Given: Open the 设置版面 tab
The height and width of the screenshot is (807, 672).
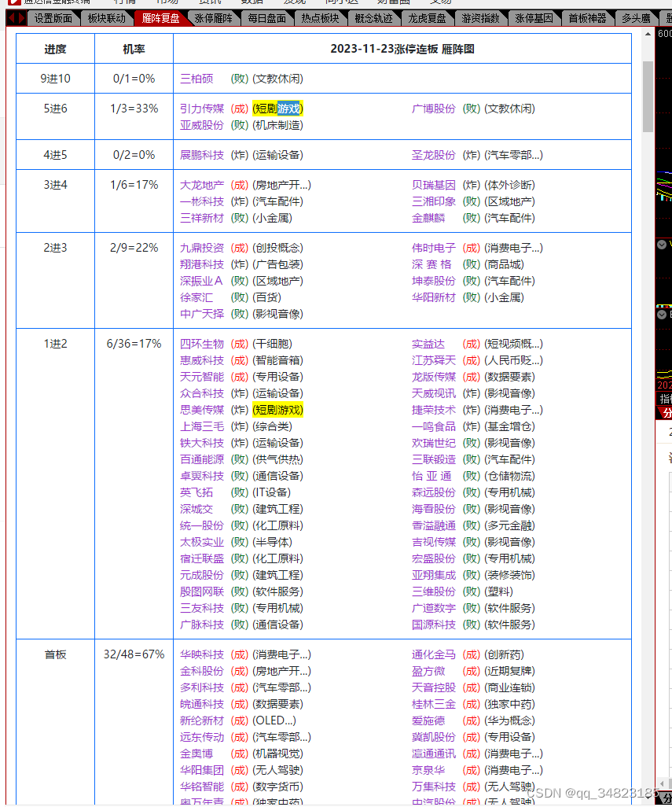Looking at the screenshot, I should [x=53, y=19].
